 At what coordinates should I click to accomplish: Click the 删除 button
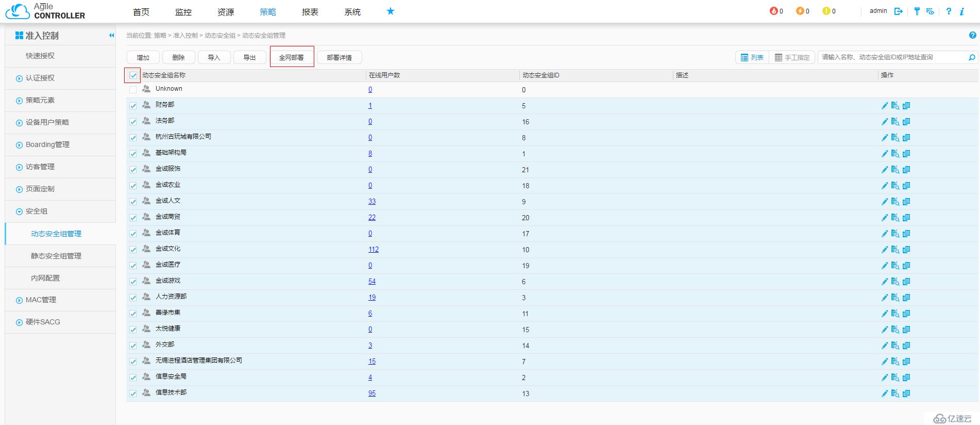coord(179,57)
